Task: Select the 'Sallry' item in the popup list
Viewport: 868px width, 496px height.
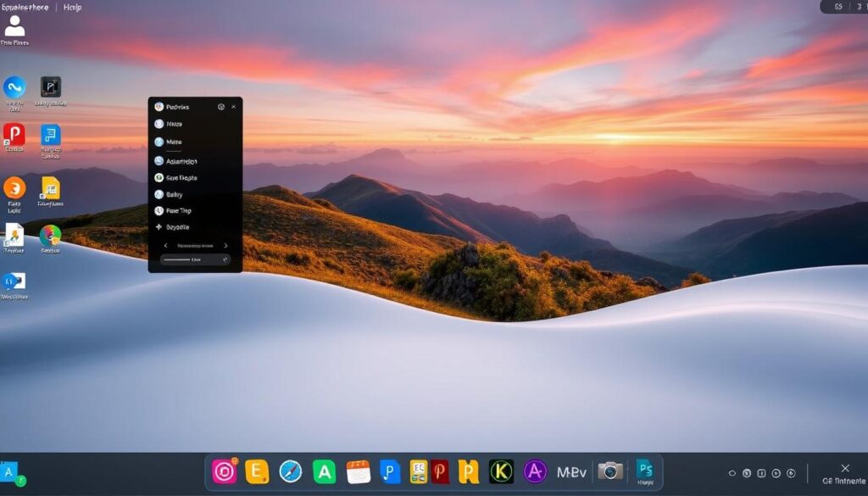Action: pyautogui.click(x=174, y=194)
